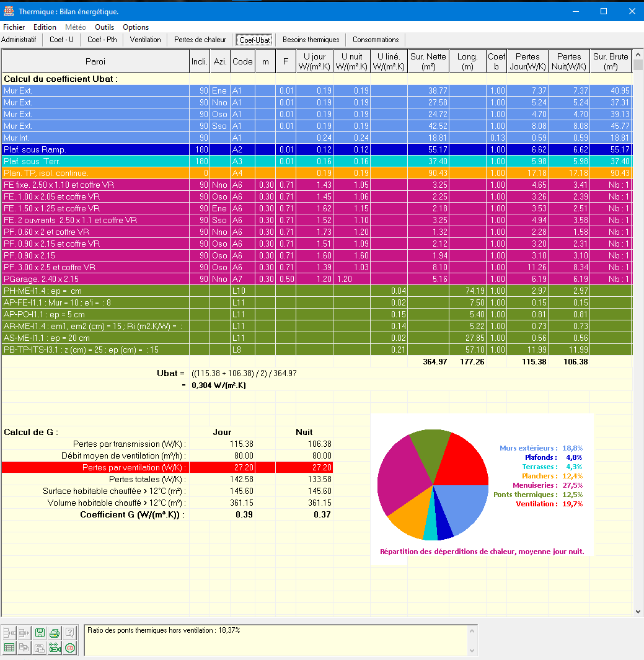
Task: Click the Paroi column header
Action: [95, 61]
